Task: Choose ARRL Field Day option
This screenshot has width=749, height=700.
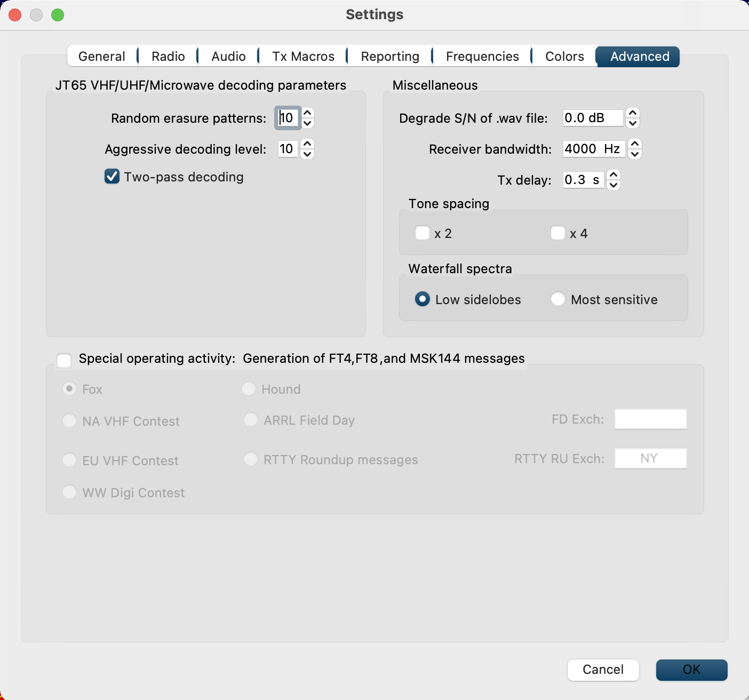Action: coord(251,420)
